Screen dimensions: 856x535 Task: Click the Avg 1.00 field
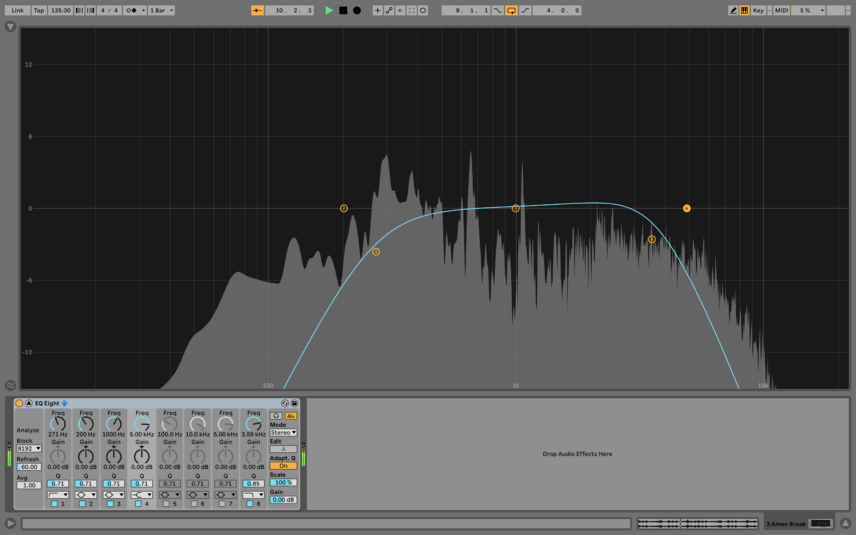(x=29, y=485)
